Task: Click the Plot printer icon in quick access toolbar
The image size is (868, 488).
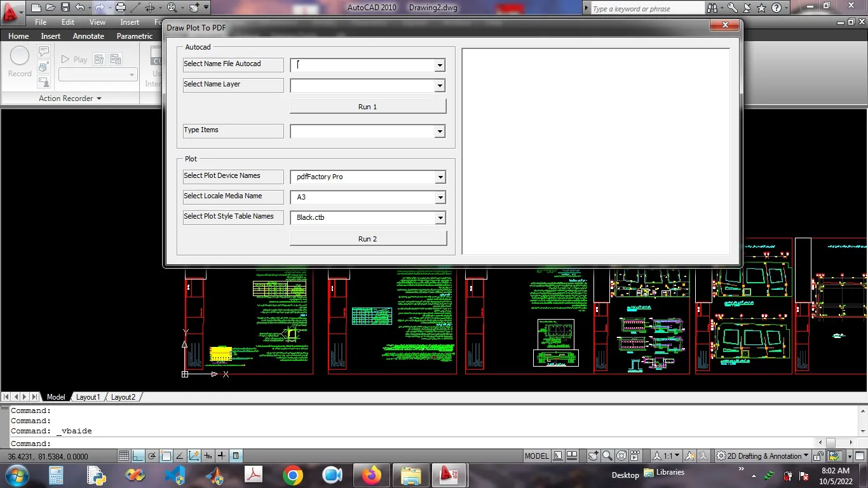Action: (x=120, y=8)
